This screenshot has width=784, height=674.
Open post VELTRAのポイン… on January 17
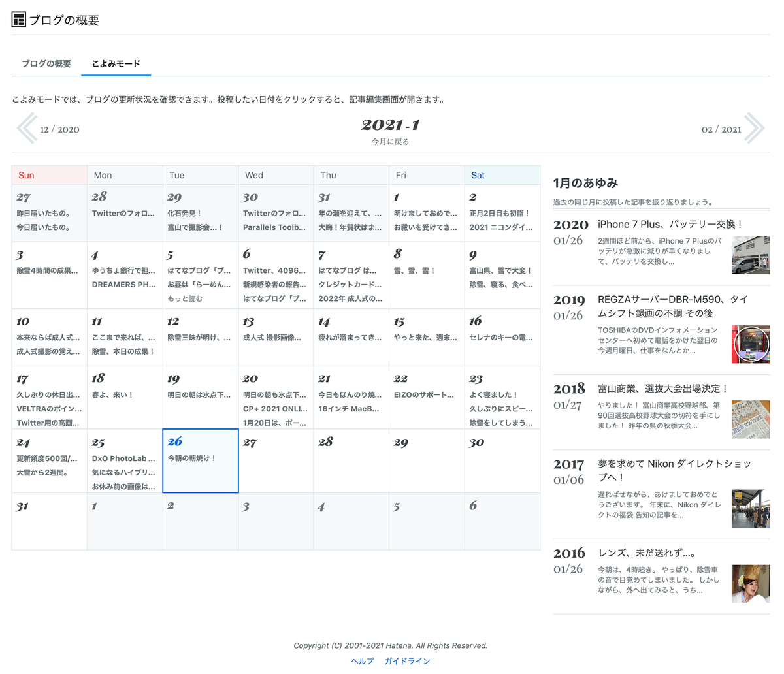(49, 409)
